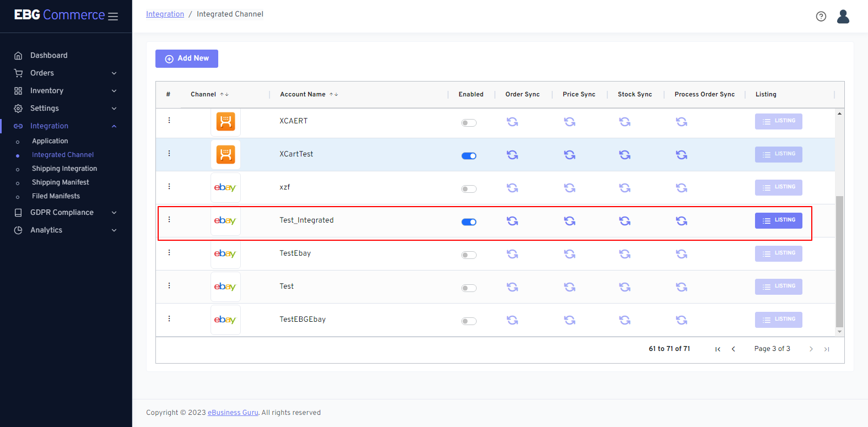This screenshot has height=427, width=868.
Task: Toggle the hamburger sidebar menu icon
Action: [x=113, y=17]
